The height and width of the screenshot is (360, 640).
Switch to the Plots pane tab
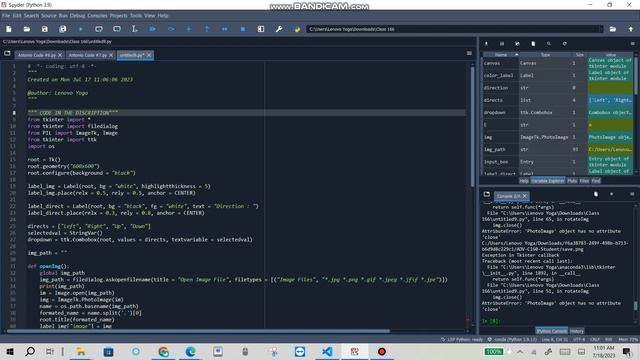click(572, 181)
